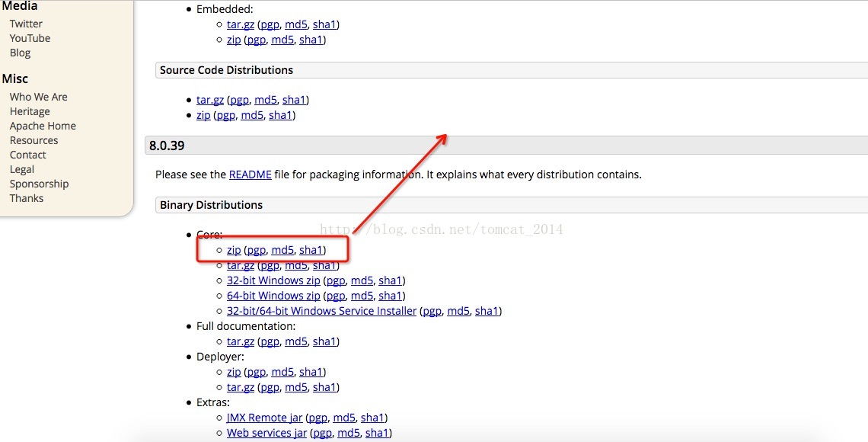Download the Deployer zip

tap(234, 372)
